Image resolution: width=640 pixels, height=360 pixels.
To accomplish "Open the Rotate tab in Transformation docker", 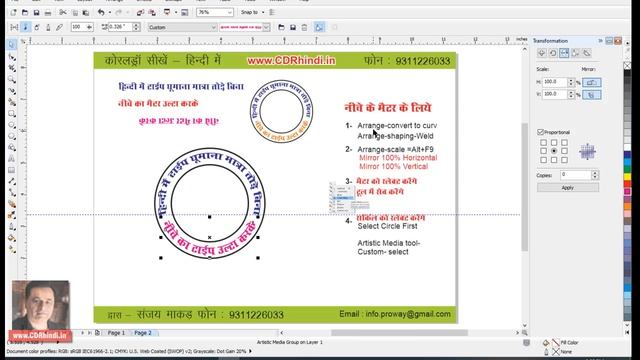I will click(x=553, y=53).
